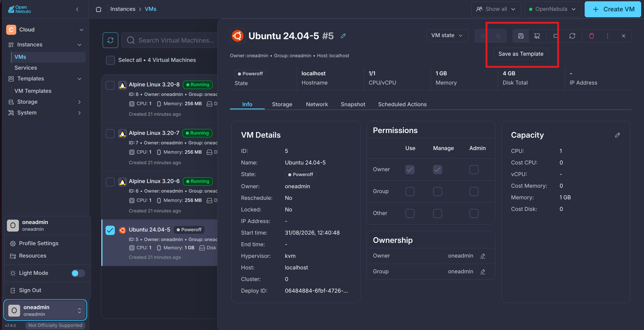Click the OpenNebula logo in the sidebar
The image size is (644, 330).
(x=19, y=9)
